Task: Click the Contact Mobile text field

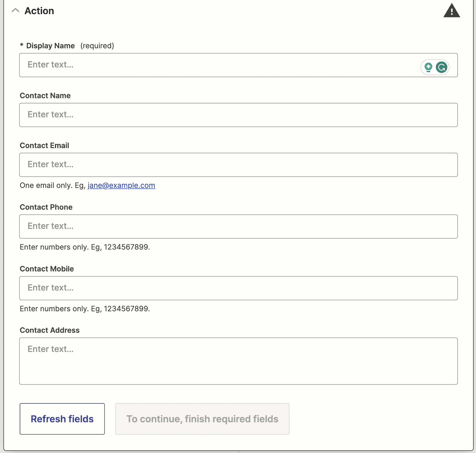Action: pos(238,288)
